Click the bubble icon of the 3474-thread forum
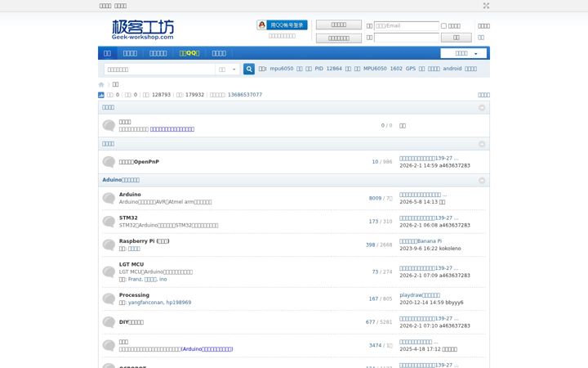The image size is (588, 368). coord(109,345)
